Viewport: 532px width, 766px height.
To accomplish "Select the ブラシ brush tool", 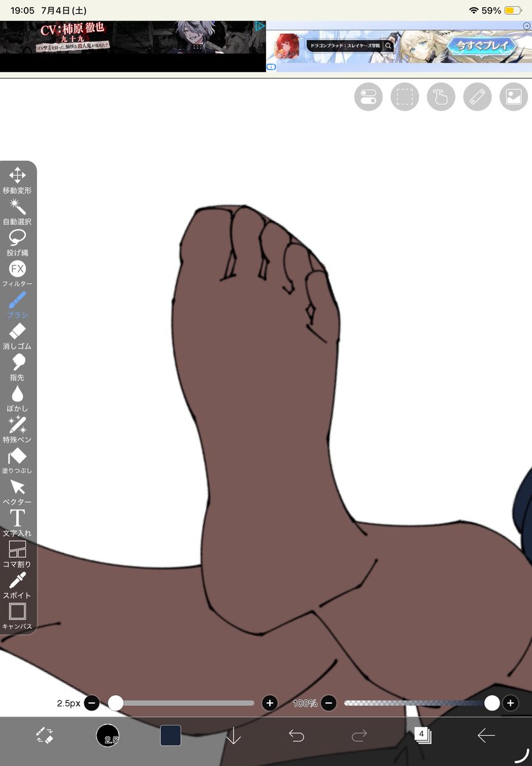I will 17,304.
